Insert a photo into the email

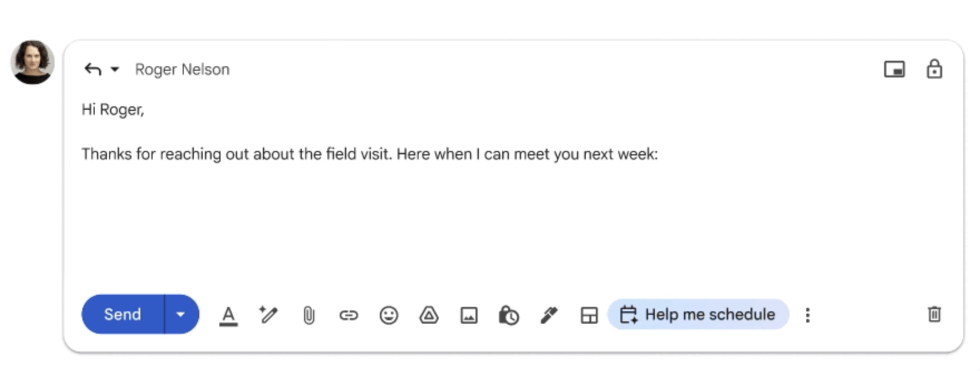coord(469,315)
